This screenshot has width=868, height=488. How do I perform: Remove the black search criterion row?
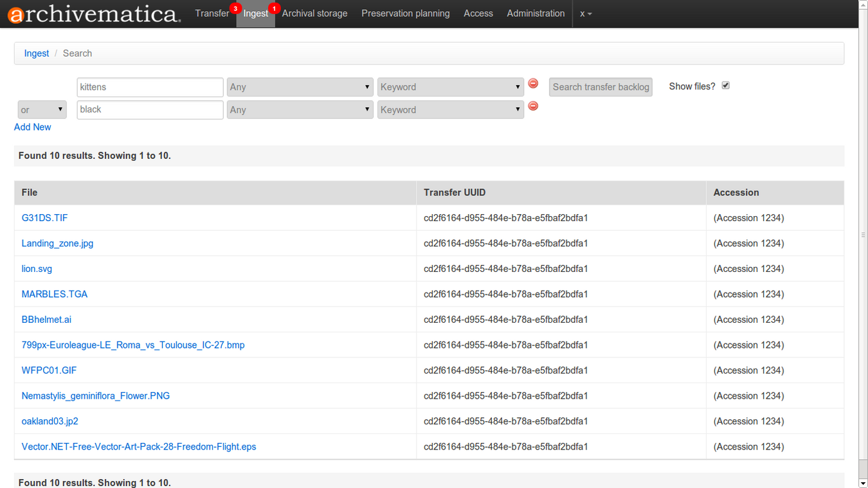click(x=532, y=105)
